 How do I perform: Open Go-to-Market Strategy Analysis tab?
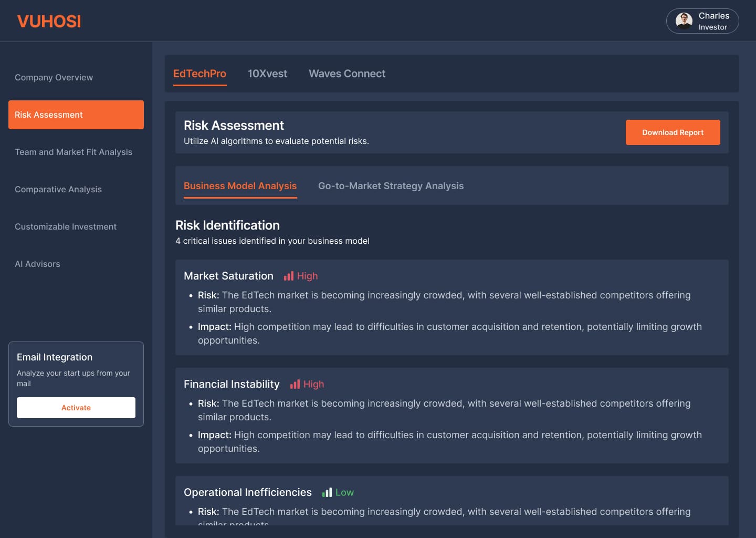[x=391, y=186]
